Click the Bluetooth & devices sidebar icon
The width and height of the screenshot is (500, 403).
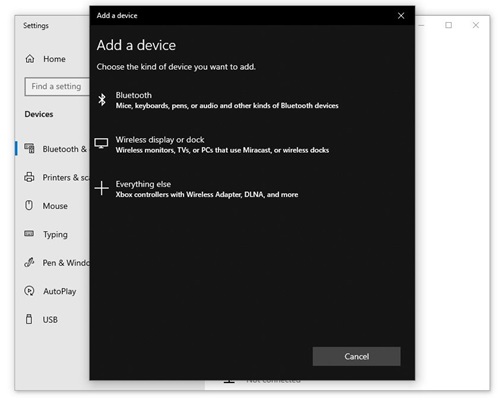tap(29, 148)
